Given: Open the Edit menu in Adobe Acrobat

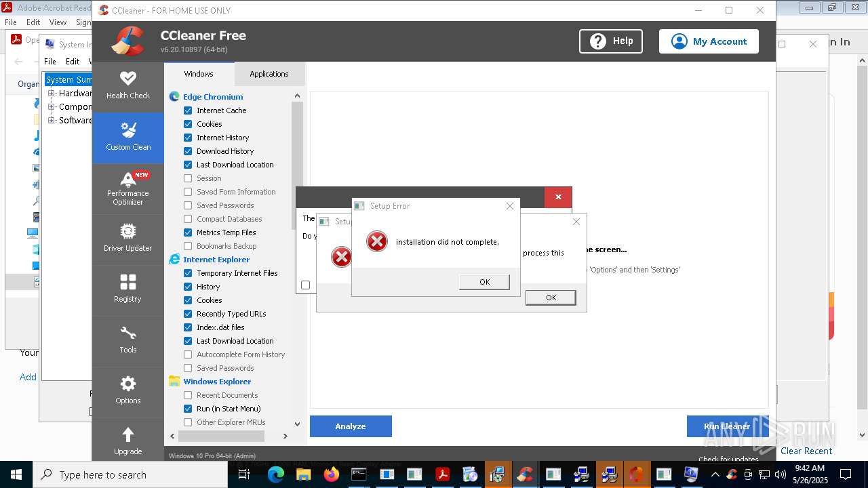Looking at the screenshot, I should tap(33, 22).
